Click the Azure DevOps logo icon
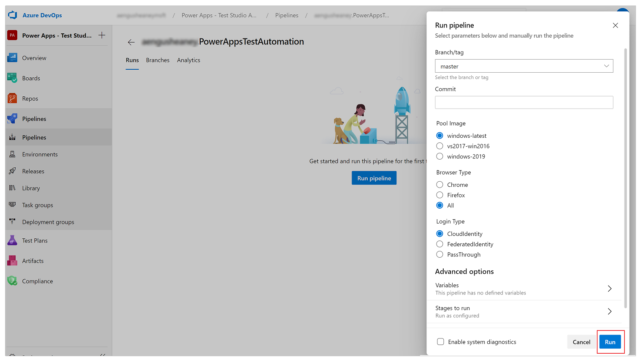Screen dimensions: 644x360 pyautogui.click(x=13, y=15)
